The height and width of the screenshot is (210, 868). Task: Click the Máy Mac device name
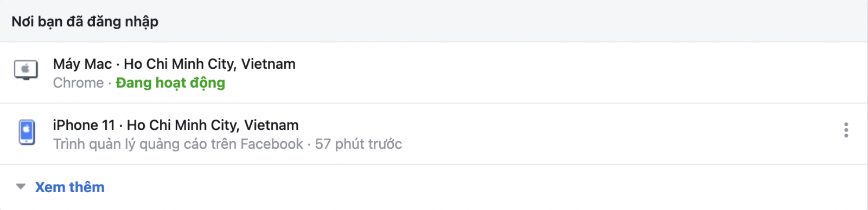[82, 64]
